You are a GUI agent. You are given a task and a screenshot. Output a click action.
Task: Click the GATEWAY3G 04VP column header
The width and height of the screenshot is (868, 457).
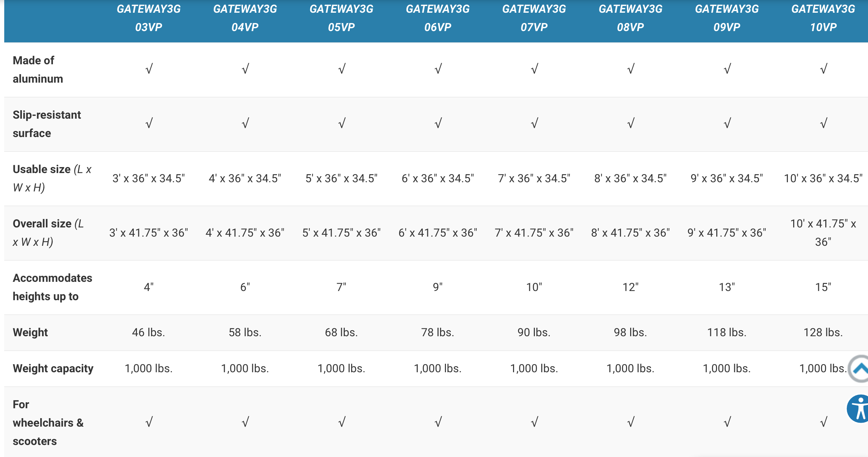point(245,18)
